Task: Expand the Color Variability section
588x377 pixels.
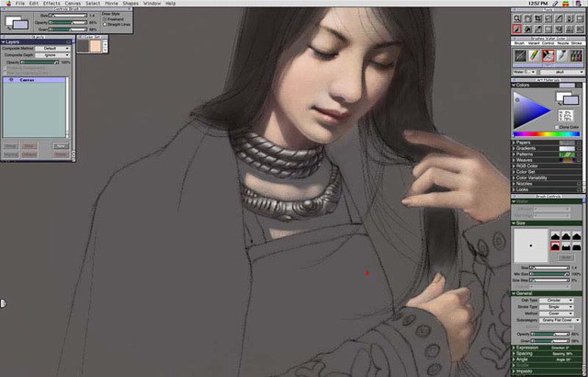Action: point(514,177)
